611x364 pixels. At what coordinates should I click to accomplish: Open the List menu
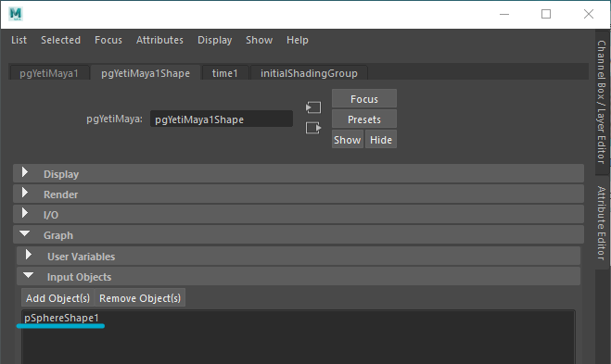point(19,40)
